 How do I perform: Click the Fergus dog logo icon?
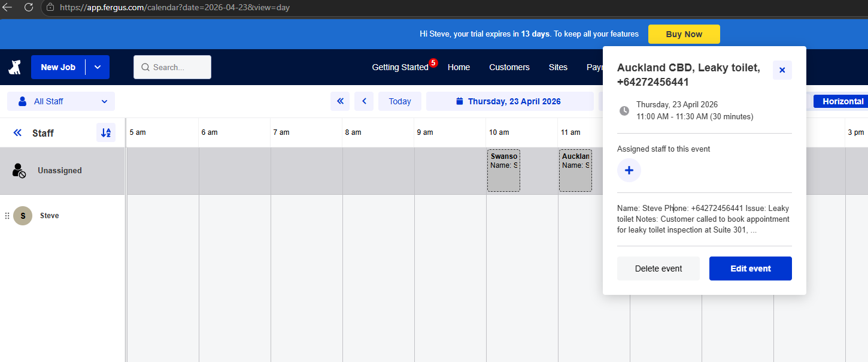(15, 67)
